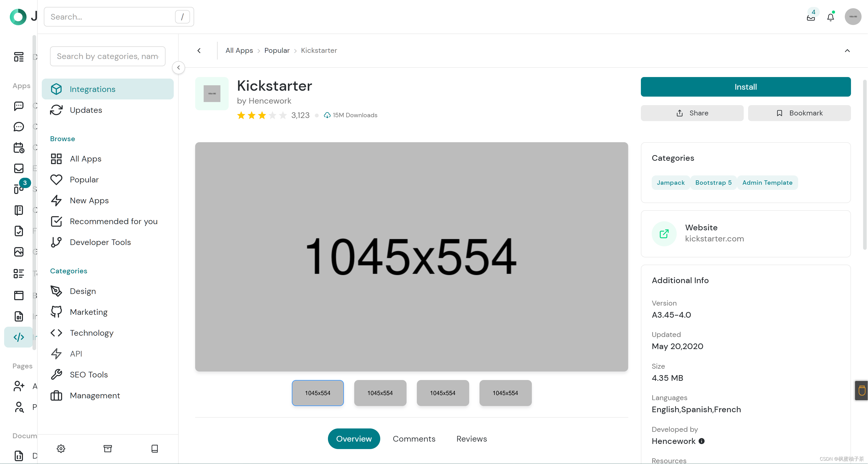
Task: Open the contacts notebook icon in left rail
Action: (x=19, y=210)
